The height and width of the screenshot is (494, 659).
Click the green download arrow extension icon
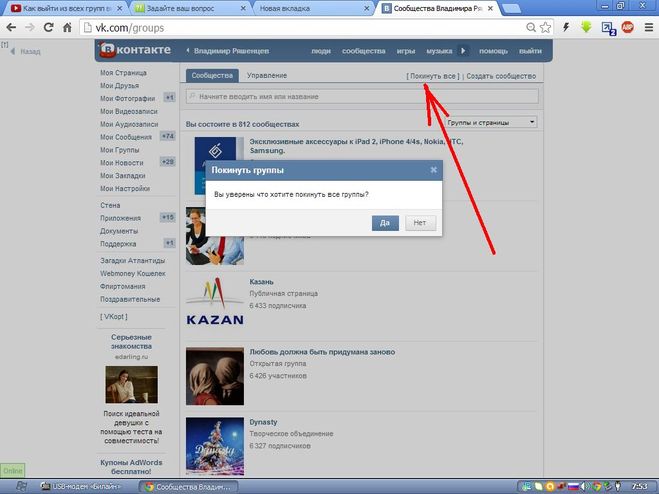tap(586, 27)
